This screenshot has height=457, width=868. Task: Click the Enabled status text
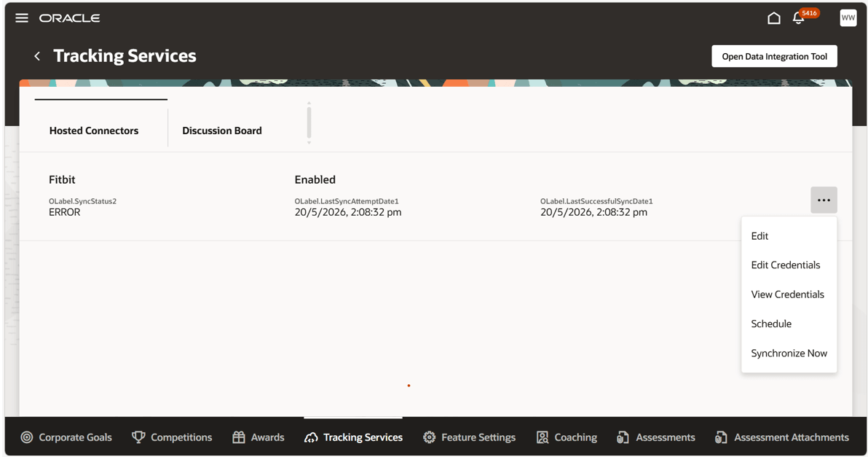coord(315,179)
